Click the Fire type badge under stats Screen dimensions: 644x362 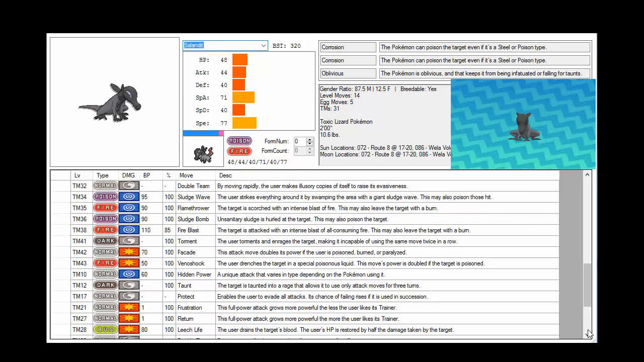pyautogui.click(x=239, y=151)
